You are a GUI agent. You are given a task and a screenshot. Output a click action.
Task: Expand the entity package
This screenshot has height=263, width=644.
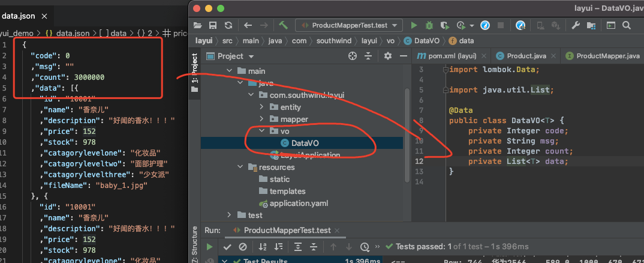point(261,107)
